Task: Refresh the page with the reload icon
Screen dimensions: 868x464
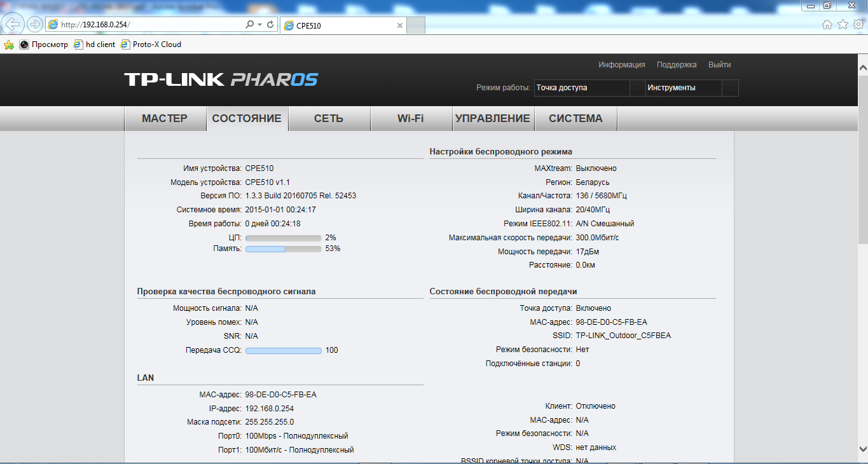Action: 270,25
